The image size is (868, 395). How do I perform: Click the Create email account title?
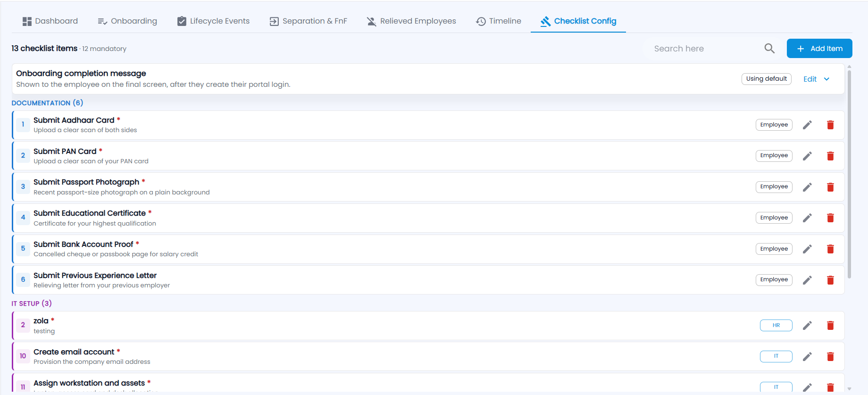click(x=74, y=352)
